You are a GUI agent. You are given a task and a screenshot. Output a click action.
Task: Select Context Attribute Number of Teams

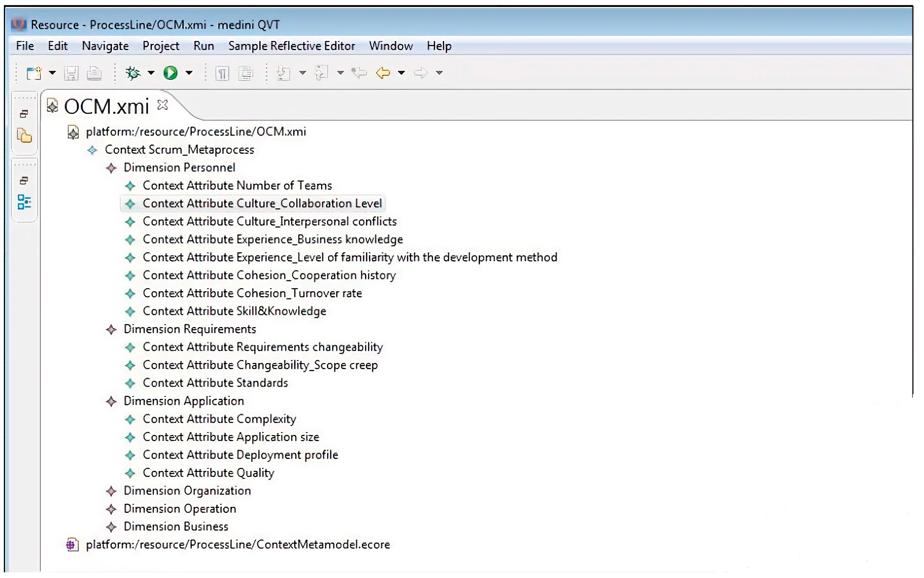pyautogui.click(x=237, y=185)
